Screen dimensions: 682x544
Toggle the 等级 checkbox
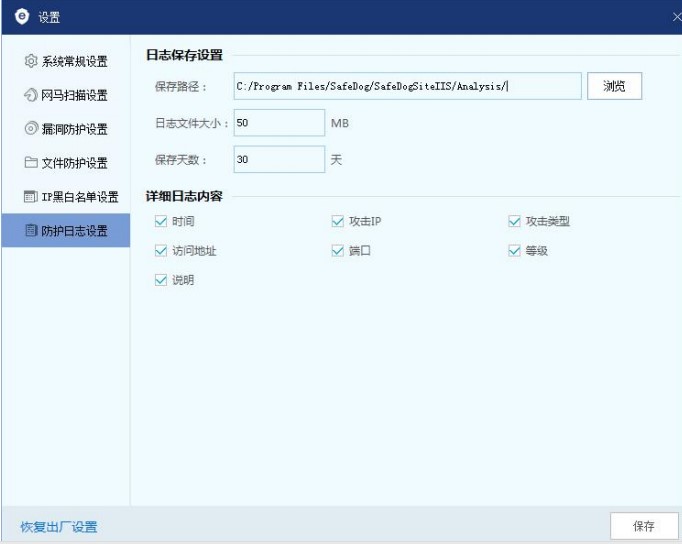tap(514, 251)
